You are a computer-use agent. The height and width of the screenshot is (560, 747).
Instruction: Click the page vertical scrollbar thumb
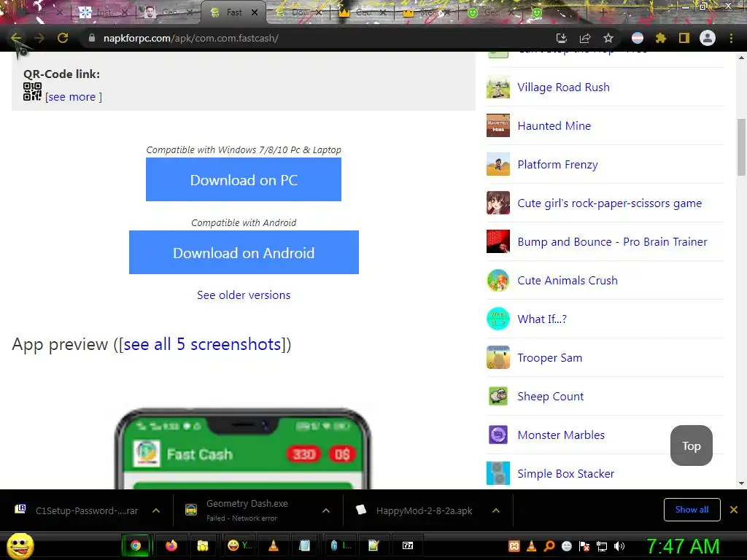[741, 147]
